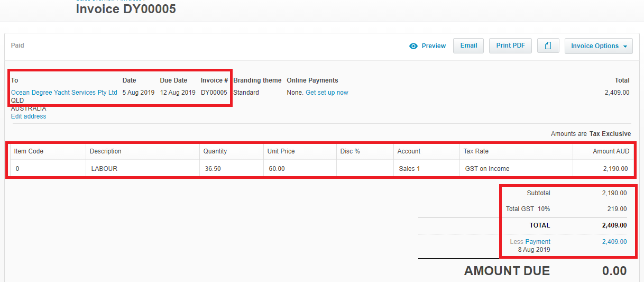The image size is (644, 282).
Task: Open the Payment link under totals
Action: tap(538, 242)
